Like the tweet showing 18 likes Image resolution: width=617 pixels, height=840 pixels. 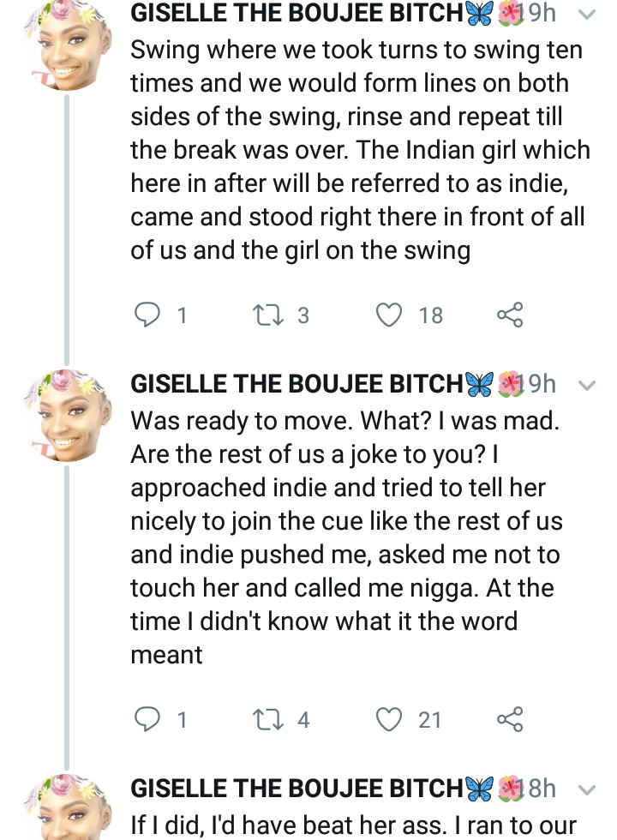coord(391,315)
